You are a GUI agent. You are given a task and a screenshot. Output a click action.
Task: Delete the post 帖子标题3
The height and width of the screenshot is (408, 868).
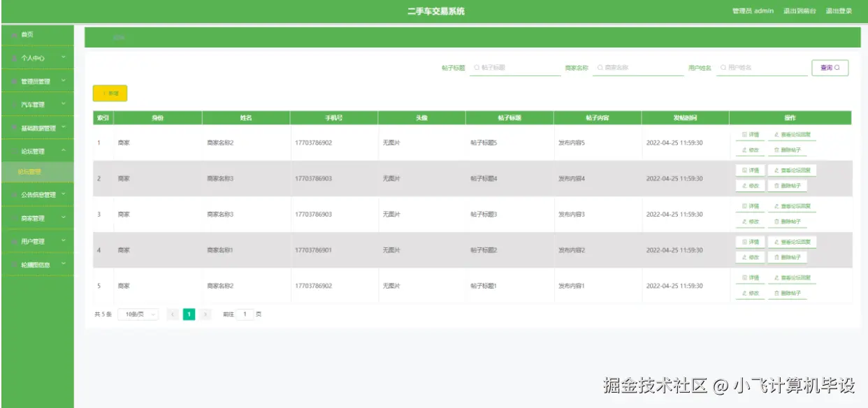point(787,221)
